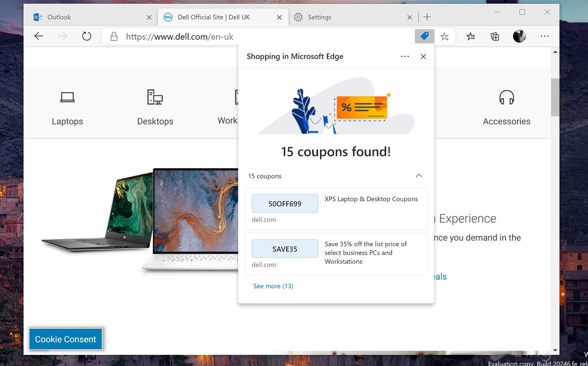Close the Outlook tab
Image resolution: width=588 pixels, height=366 pixels.
pos(149,17)
